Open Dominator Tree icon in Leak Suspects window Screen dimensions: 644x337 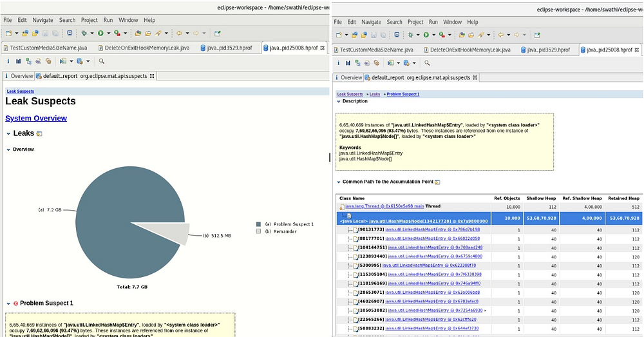click(x=28, y=61)
